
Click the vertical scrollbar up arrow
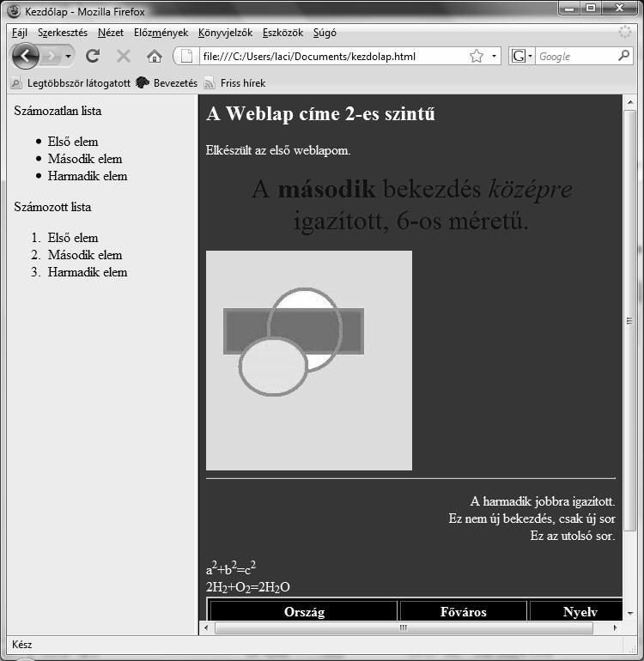click(630, 102)
